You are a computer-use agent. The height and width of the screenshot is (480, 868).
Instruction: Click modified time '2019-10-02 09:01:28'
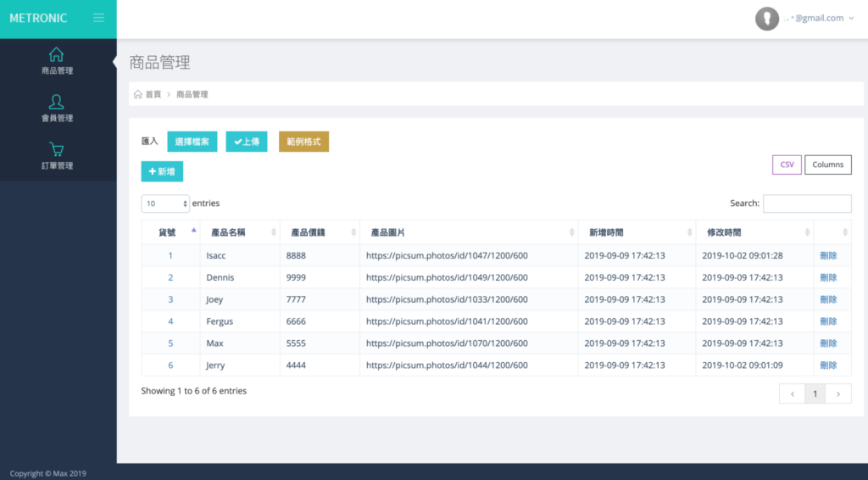coord(743,256)
